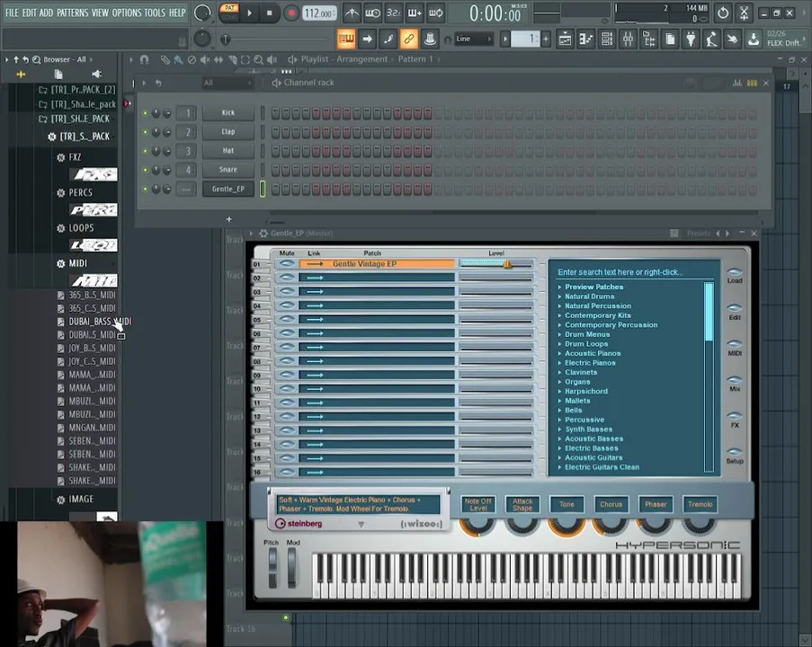Select the playlist zoom magnifier tool

(258, 59)
